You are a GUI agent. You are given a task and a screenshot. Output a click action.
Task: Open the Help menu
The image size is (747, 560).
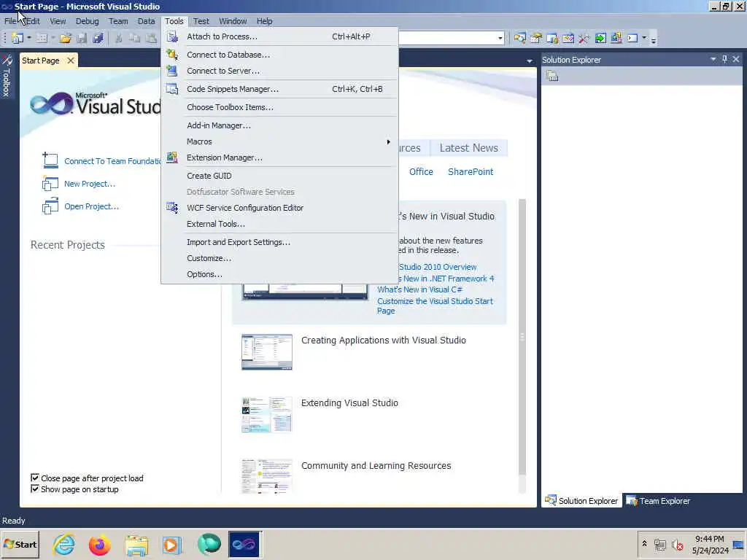tap(264, 21)
